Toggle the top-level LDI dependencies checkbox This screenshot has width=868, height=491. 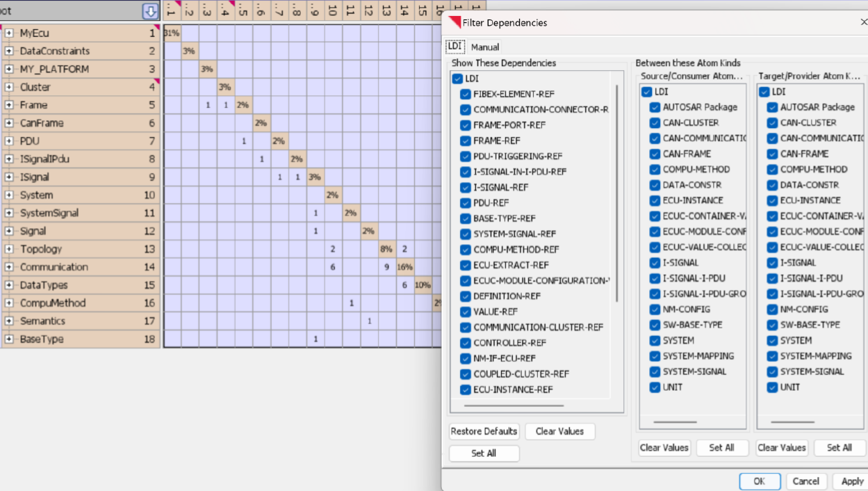457,79
